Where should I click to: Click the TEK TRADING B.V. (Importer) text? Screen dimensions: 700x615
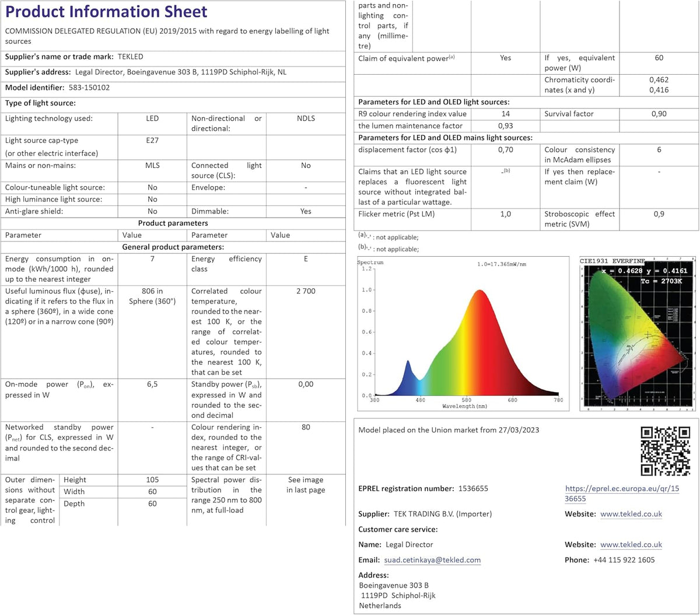pyautogui.click(x=442, y=514)
